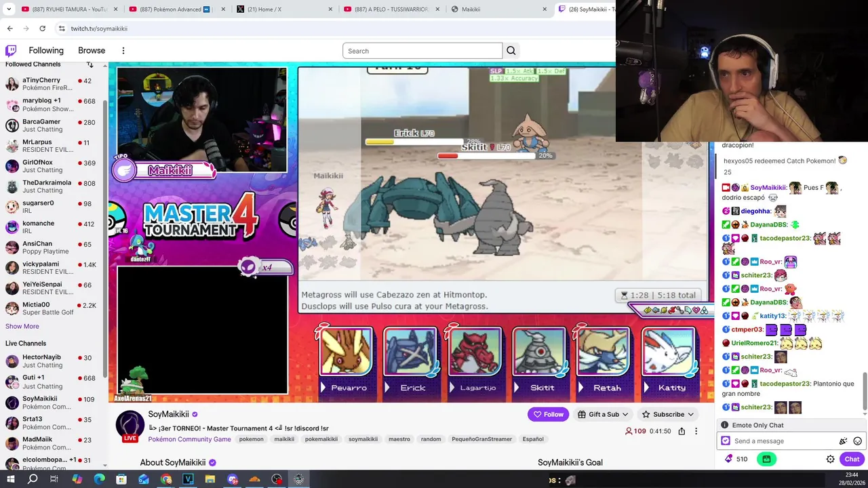This screenshot has height=488, width=868.
Task: Open maryblog +1 channel in sidebar
Action: tap(52, 104)
